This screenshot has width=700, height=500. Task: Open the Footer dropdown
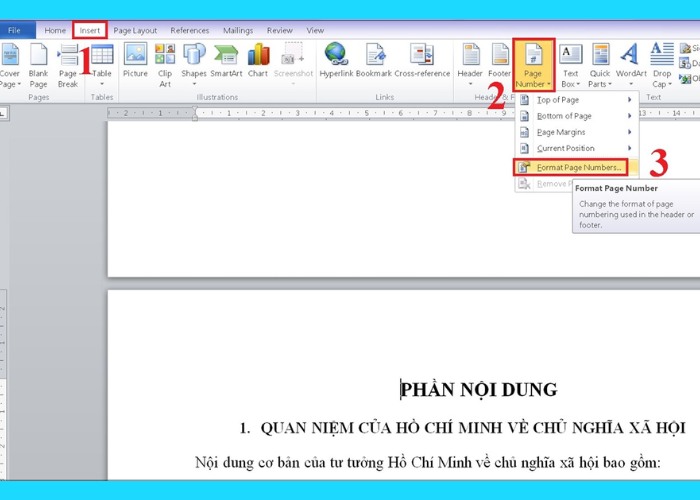499,65
